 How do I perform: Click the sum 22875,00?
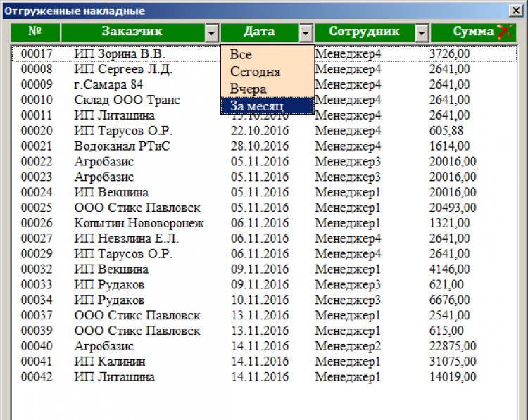pyautogui.click(x=453, y=346)
